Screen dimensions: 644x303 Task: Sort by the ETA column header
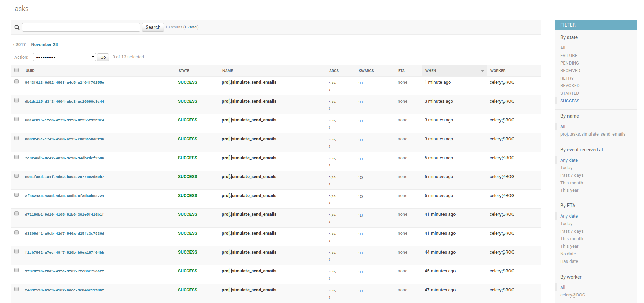(401, 71)
